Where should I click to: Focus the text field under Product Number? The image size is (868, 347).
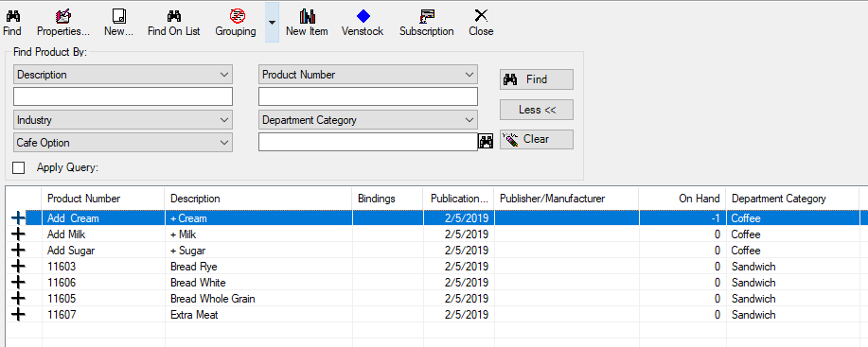[368, 96]
